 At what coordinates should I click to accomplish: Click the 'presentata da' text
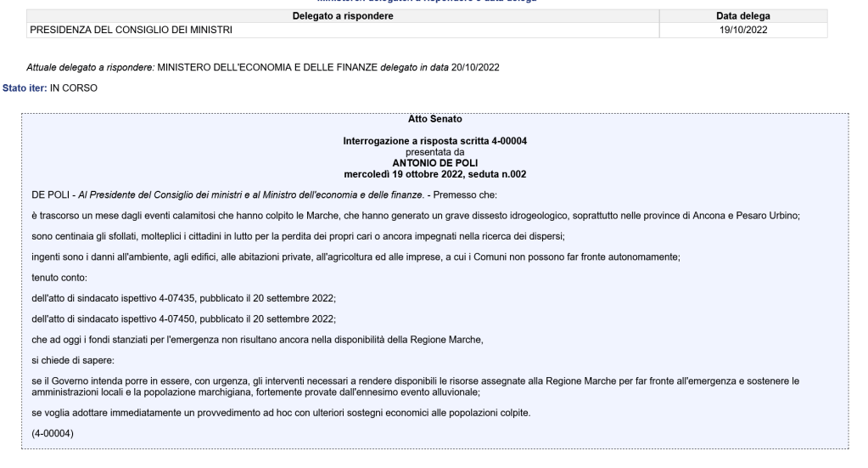434,150
